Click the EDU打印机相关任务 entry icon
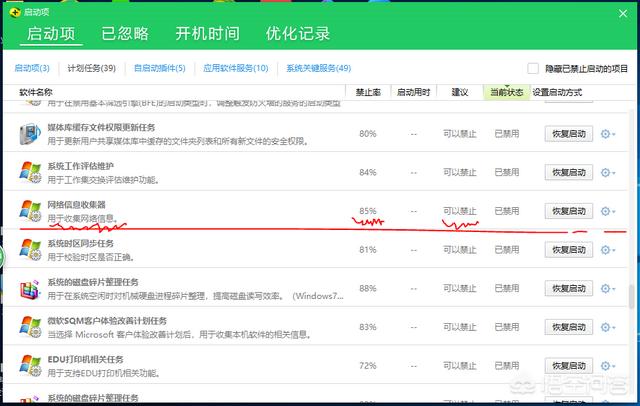The width and height of the screenshot is (640, 406). tap(31, 365)
